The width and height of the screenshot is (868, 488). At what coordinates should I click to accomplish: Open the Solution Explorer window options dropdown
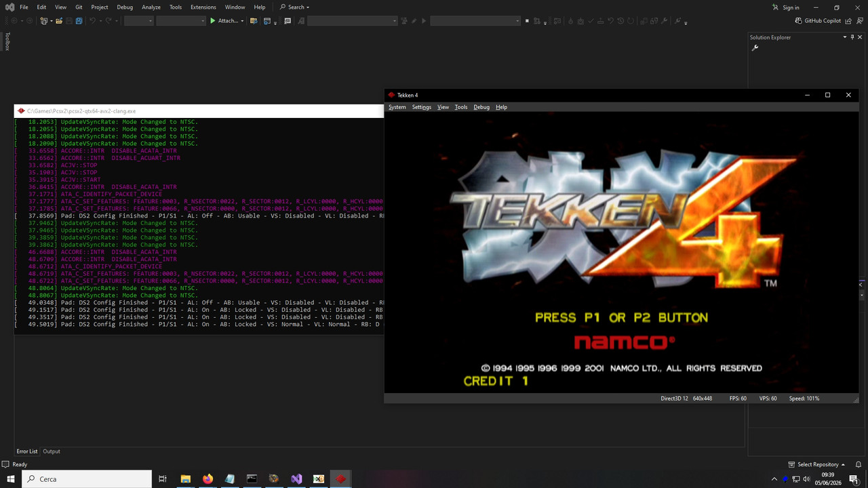click(x=845, y=37)
